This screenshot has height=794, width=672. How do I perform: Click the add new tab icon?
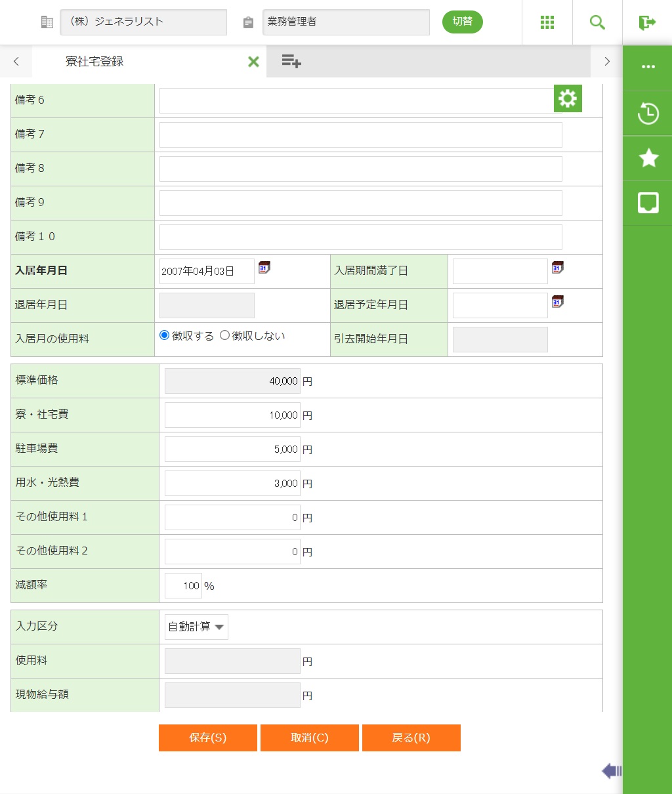[x=291, y=62]
